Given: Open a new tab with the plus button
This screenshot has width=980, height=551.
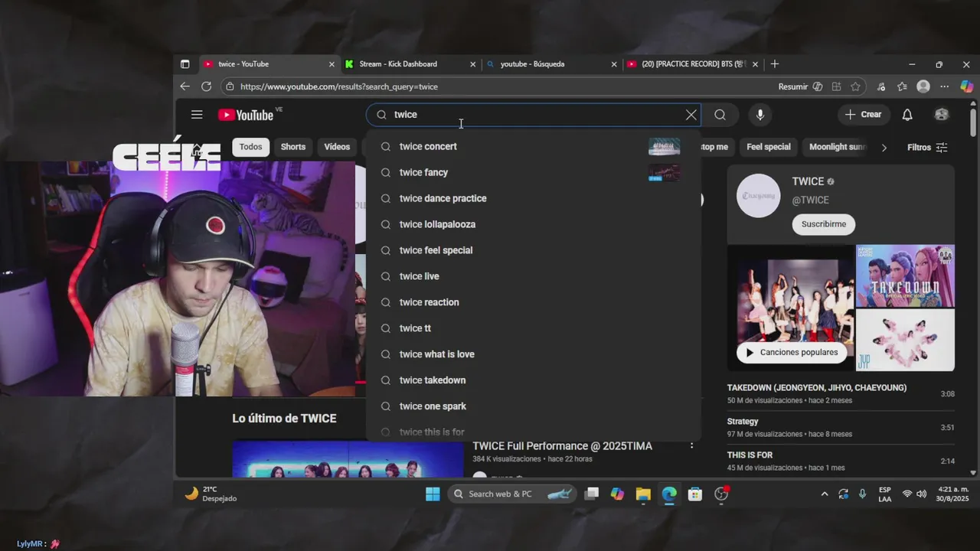Looking at the screenshot, I should pos(775,64).
